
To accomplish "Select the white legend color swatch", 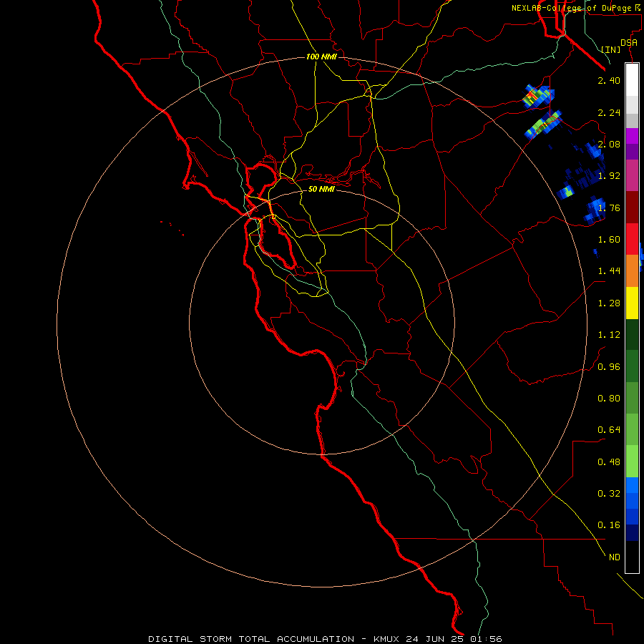I will (x=632, y=80).
